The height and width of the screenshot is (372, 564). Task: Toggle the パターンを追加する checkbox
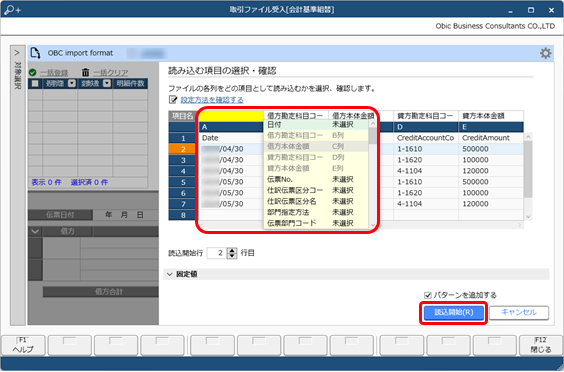[x=428, y=295]
